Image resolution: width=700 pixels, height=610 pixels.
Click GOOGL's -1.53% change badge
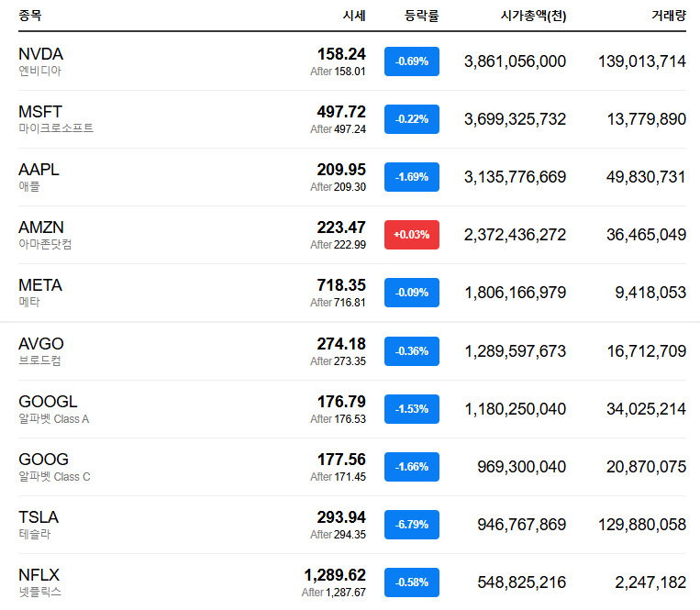pyautogui.click(x=412, y=409)
